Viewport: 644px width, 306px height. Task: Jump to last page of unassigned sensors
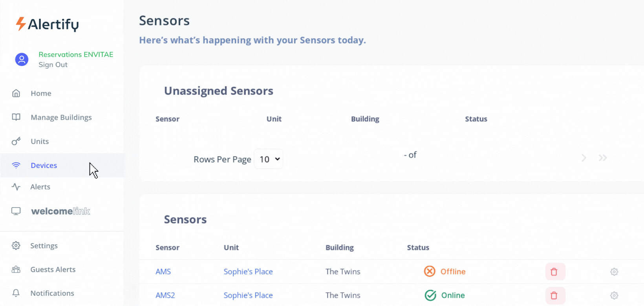[x=603, y=158]
